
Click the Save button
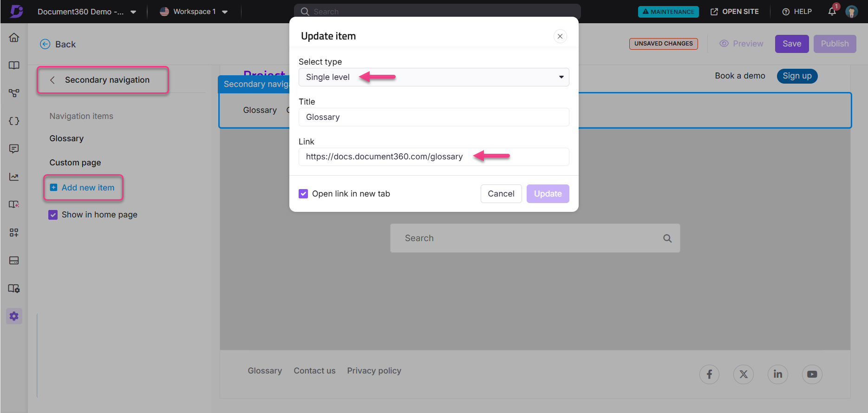[x=792, y=44]
